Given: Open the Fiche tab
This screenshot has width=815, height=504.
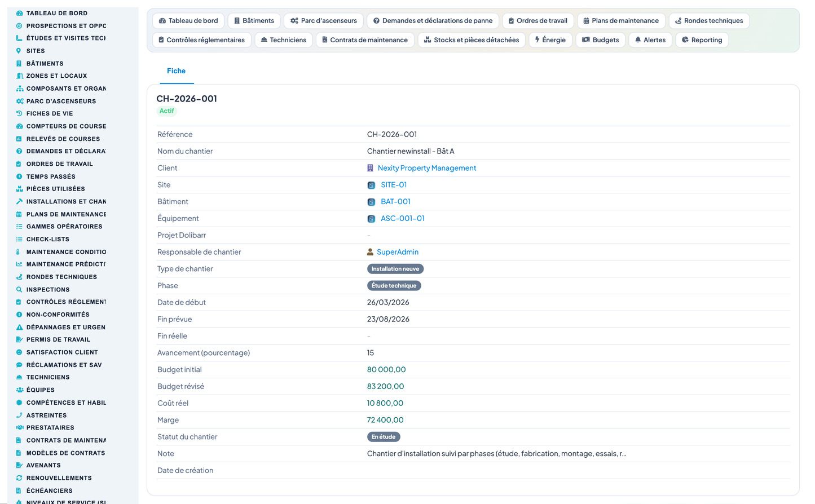Looking at the screenshot, I should point(177,71).
